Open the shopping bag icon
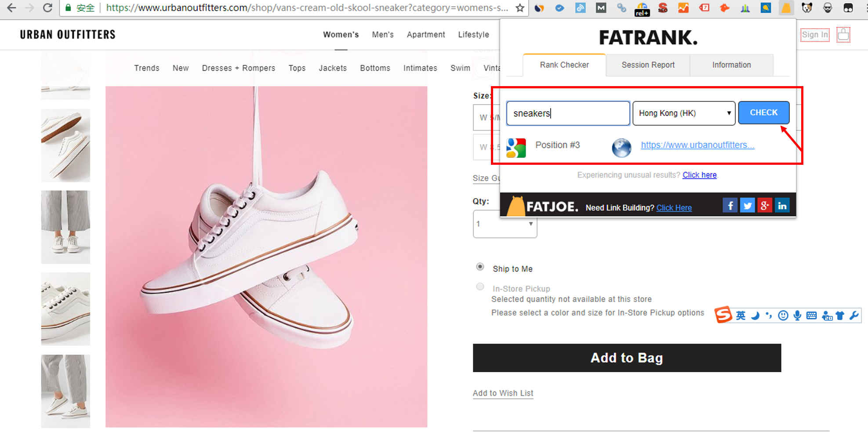The width and height of the screenshot is (868, 439). click(x=843, y=34)
